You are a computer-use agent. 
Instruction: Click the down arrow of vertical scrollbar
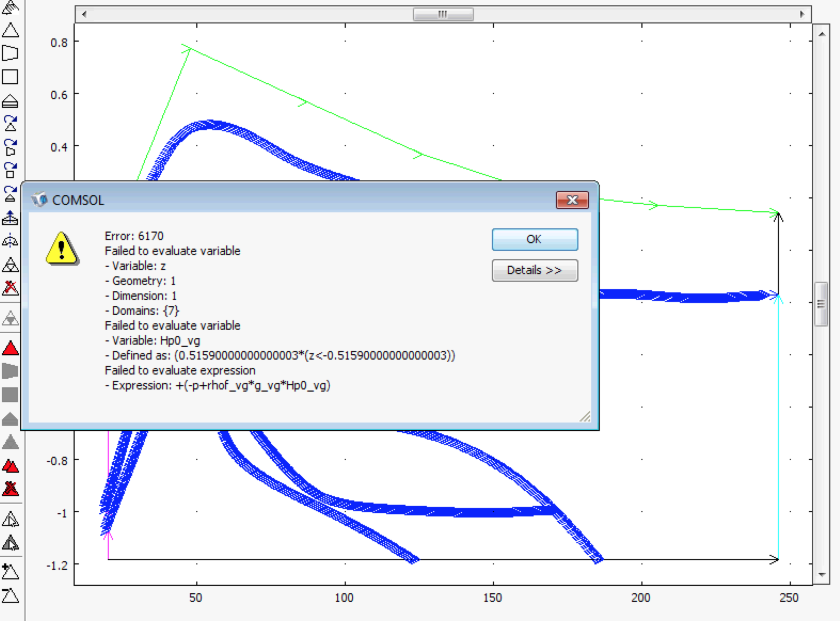pyautogui.click(x=821, y=575)
